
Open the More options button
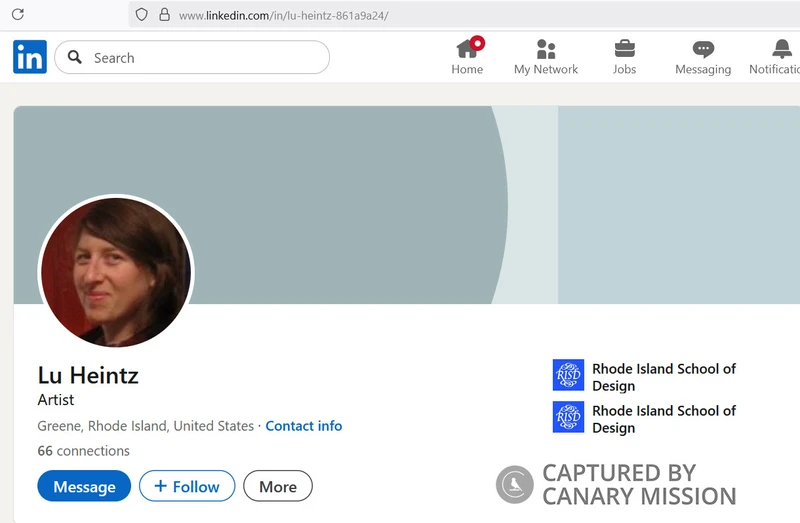pos(278,486)
